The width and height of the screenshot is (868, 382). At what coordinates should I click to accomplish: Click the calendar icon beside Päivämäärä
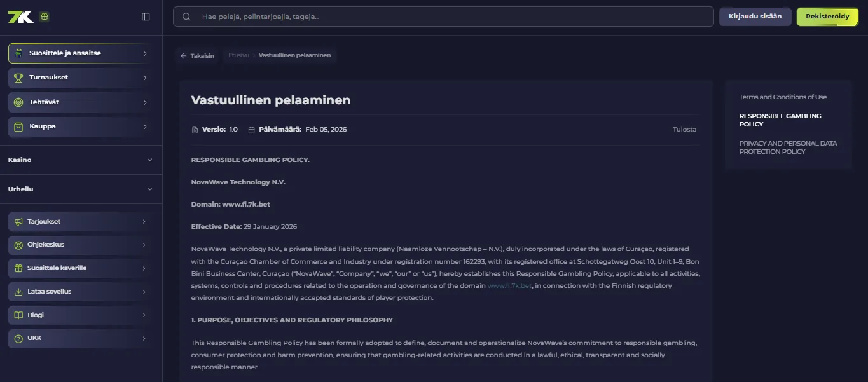coord(251,130)
